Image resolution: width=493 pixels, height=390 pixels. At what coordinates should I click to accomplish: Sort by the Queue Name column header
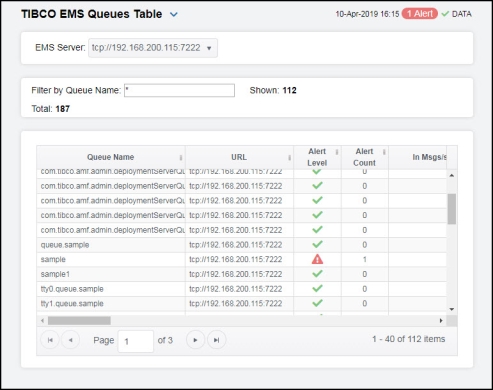pyautogui.click(x=110, y=157)
